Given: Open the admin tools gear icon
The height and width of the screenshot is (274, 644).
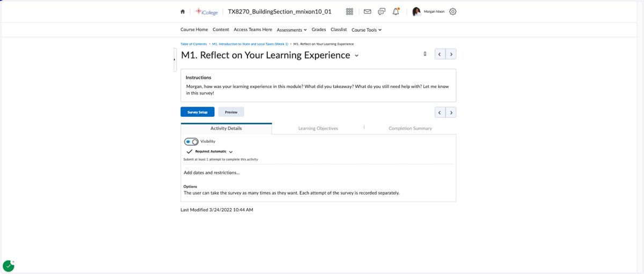Looking at the screenshot, I should tap(452, 11).
